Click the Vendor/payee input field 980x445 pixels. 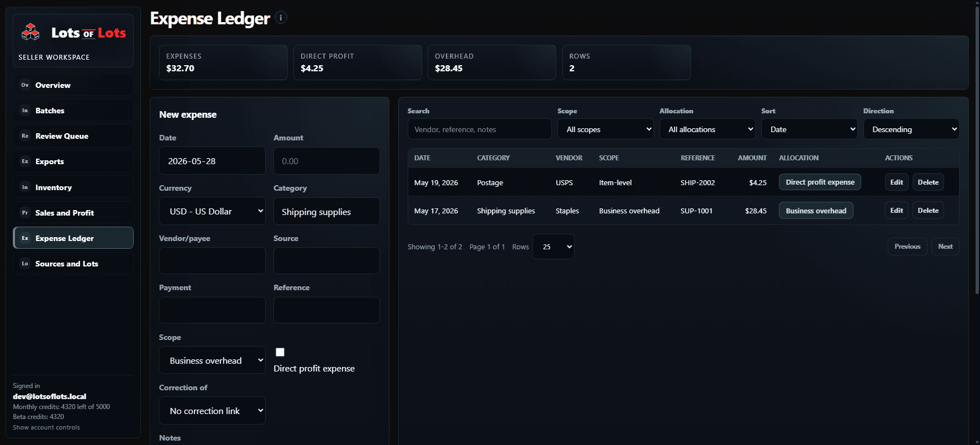212,260
